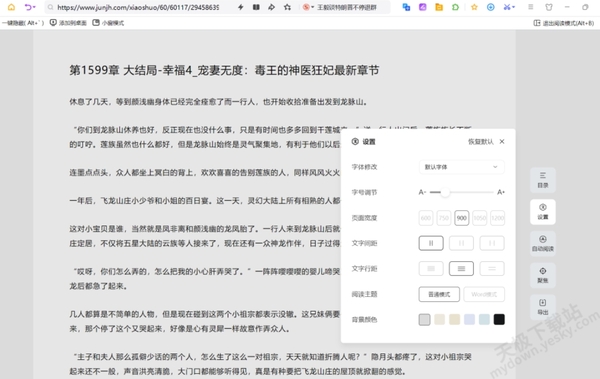Image resolution: width=600 pixels, height=379 pixels.
Task: Click 恢复默认 to restore defaults
Action: [x=481, y=142]
